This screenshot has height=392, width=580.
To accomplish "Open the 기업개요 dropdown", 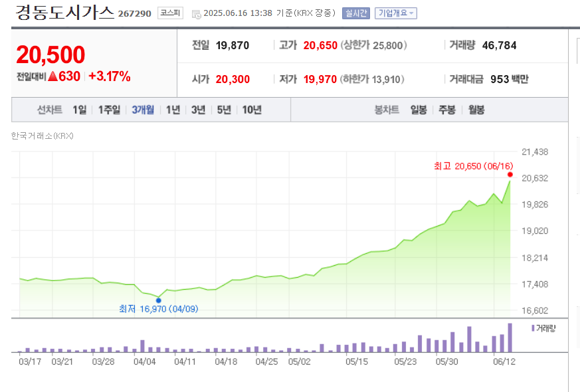I will (396, 13).
